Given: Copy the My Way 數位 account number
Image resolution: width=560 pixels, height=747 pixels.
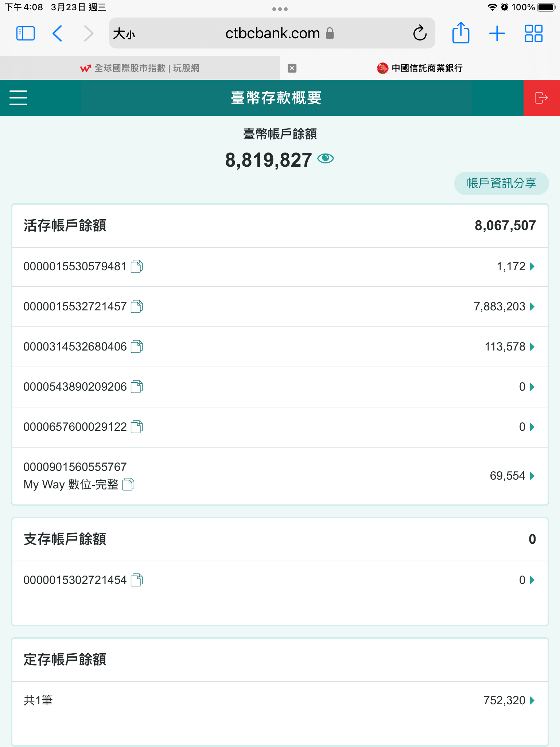Looking at the screenshot, I should (128, 484).
